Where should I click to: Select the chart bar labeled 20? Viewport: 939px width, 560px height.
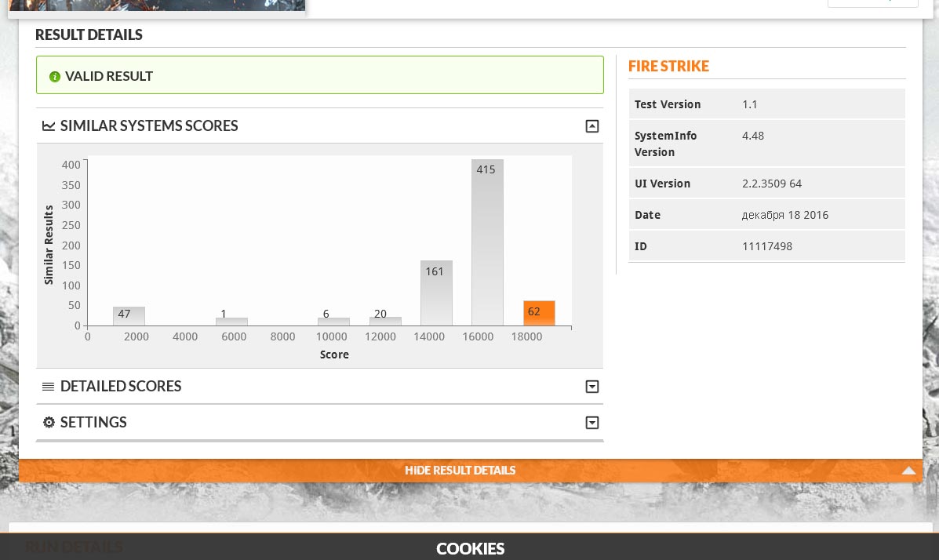click(385, 321)
